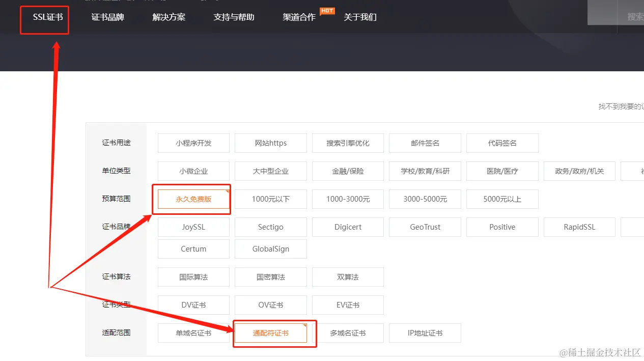The width and height of the screenshot is (644, 361).
Task: Filter by IP地址证书 scope
Action: pyautogui.click(x=425, y=333)
